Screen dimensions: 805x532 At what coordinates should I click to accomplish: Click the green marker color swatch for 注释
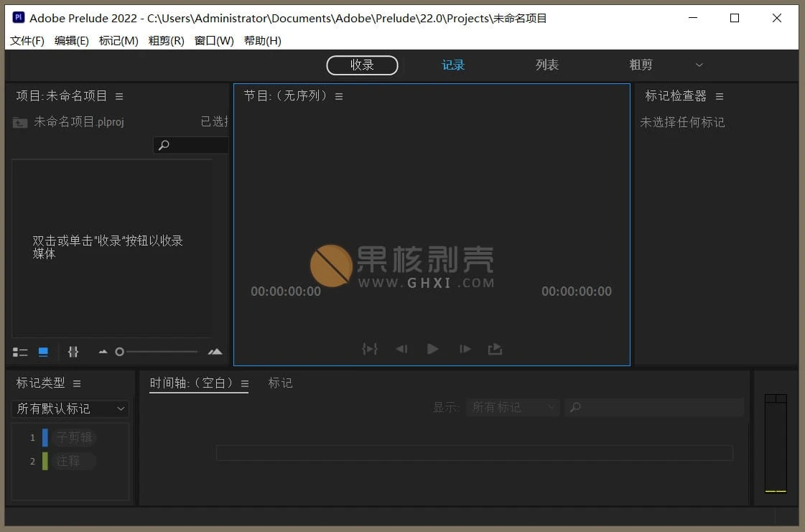[x=45, y=461]
